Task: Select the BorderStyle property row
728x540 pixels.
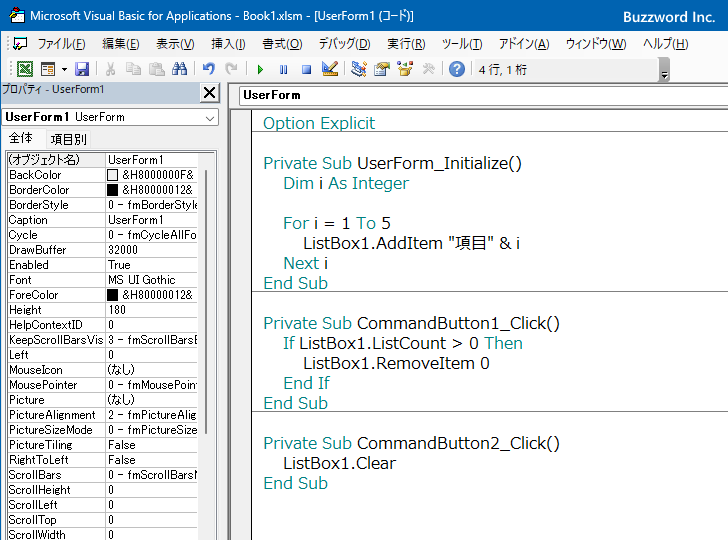Action: click(x=103, y=205)
